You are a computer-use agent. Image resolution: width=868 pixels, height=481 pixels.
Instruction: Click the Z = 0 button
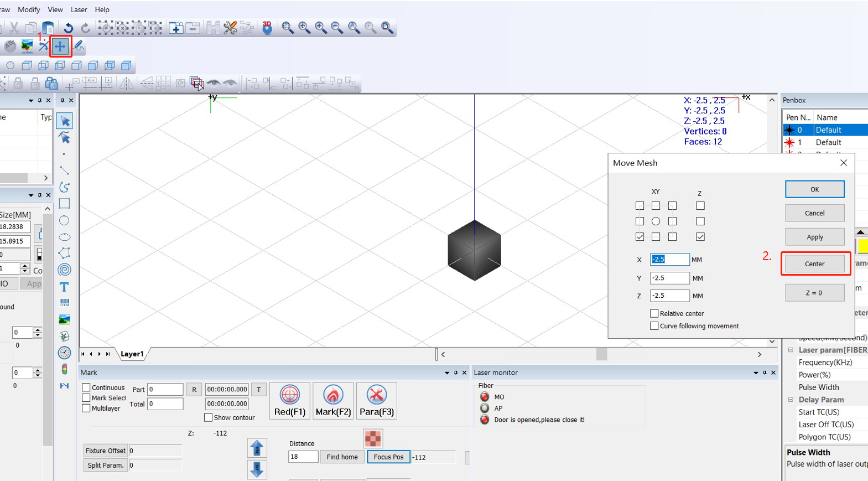coord(815,293)
